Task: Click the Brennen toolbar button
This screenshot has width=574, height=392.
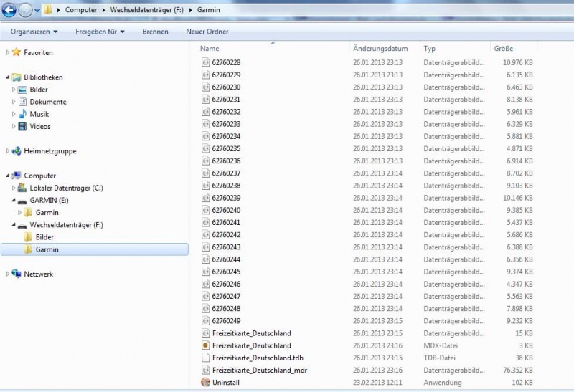Action: 155,32
